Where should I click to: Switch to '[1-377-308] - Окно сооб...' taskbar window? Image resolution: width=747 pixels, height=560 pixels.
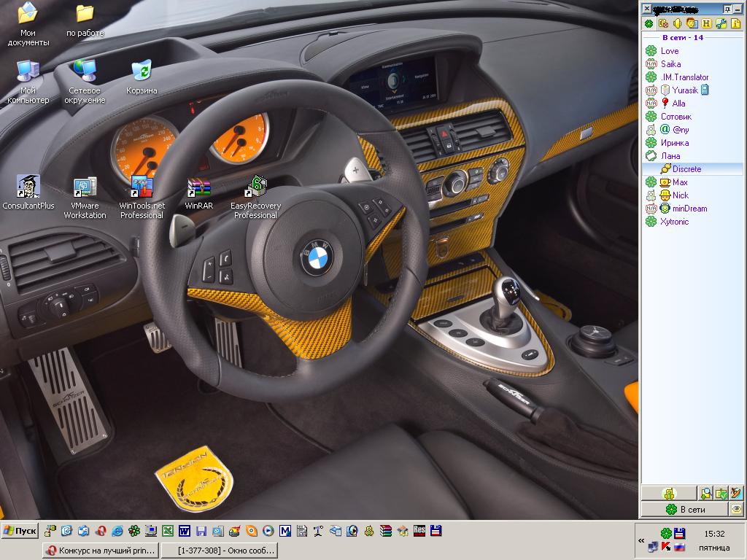(x=219, y=551)
